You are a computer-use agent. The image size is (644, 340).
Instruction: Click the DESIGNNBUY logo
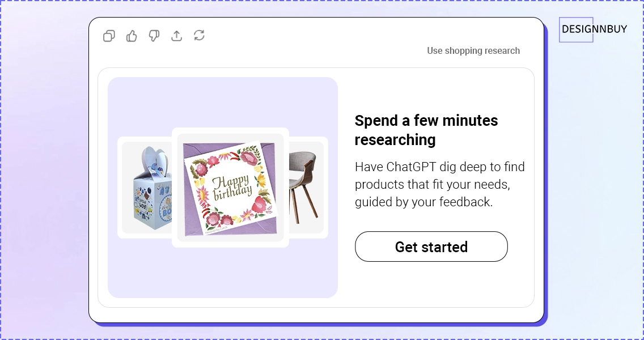(594, 29)
